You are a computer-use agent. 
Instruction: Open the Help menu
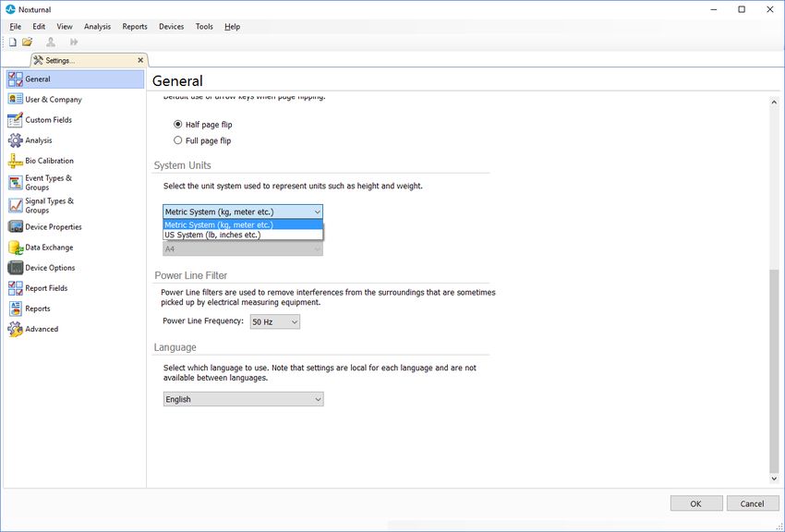(x=233, y=27)
